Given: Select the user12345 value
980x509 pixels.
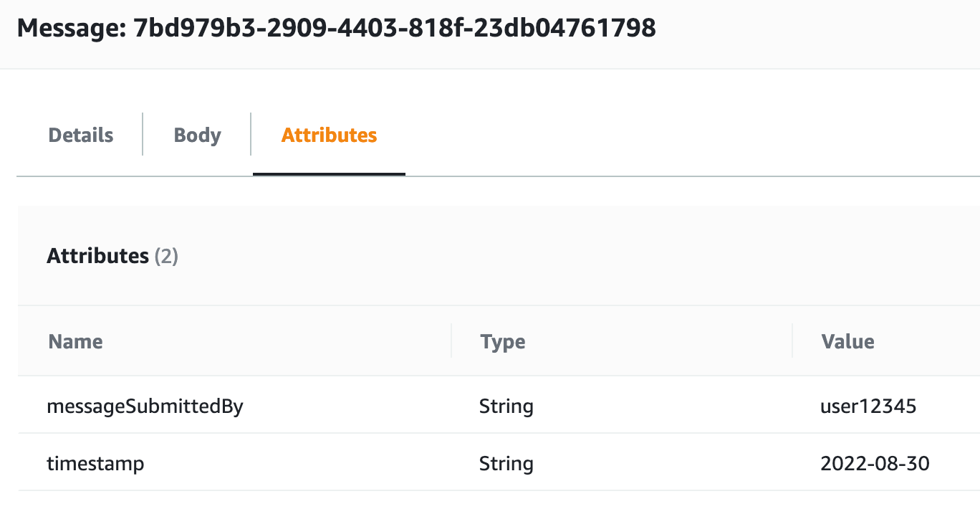Looking at the screenshot, I should pos(868,406).
